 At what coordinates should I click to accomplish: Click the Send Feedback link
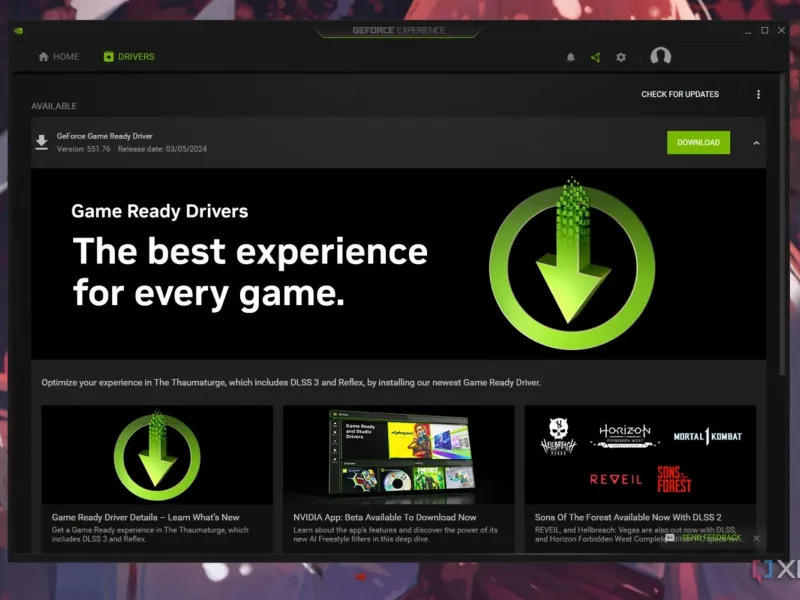[x=711, y=538]
